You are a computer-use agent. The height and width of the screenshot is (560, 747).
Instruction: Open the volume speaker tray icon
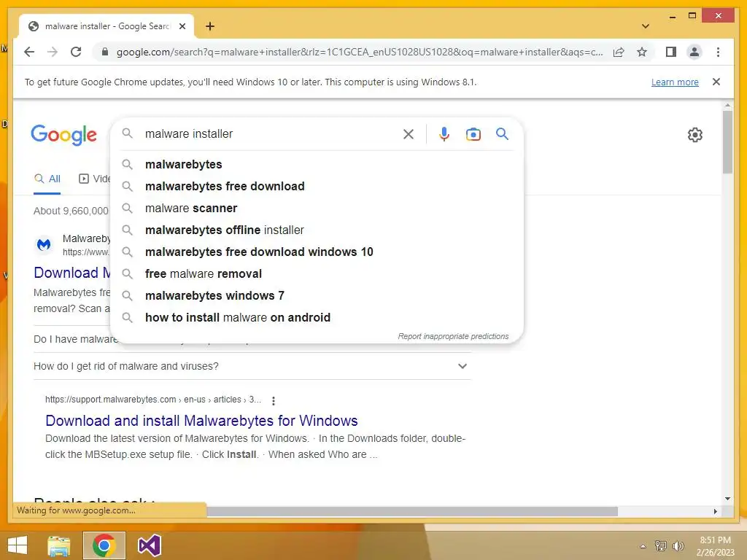tap(678, 545)
